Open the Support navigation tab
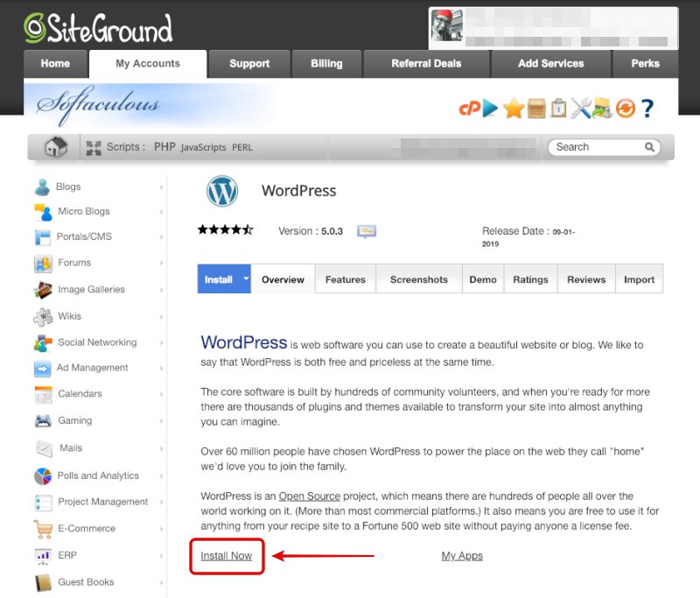This screenshot has width=700, height=598. pos(249,64)
